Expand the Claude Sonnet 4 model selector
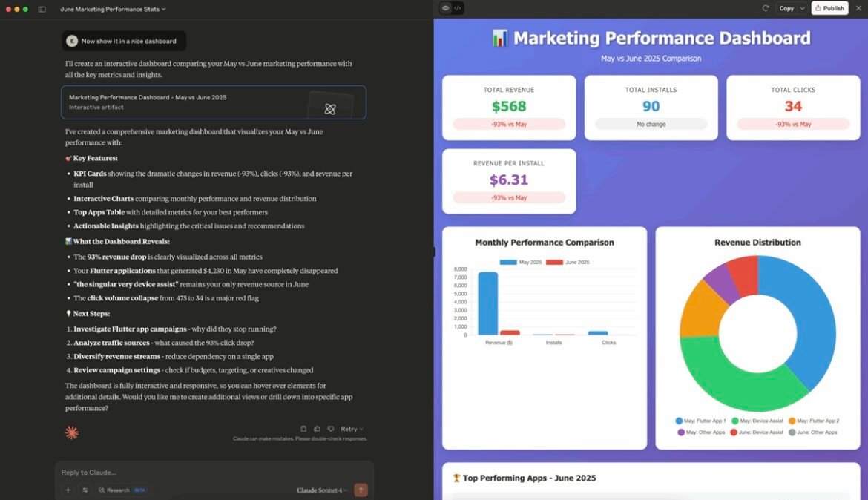This screenshot has height=500, width=868. click(x=322, y=490)
